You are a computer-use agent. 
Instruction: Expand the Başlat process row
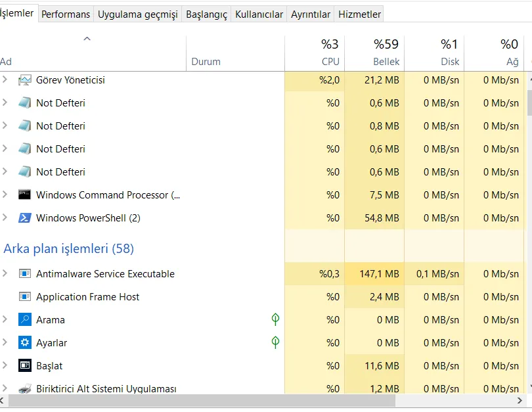[5, 365]
